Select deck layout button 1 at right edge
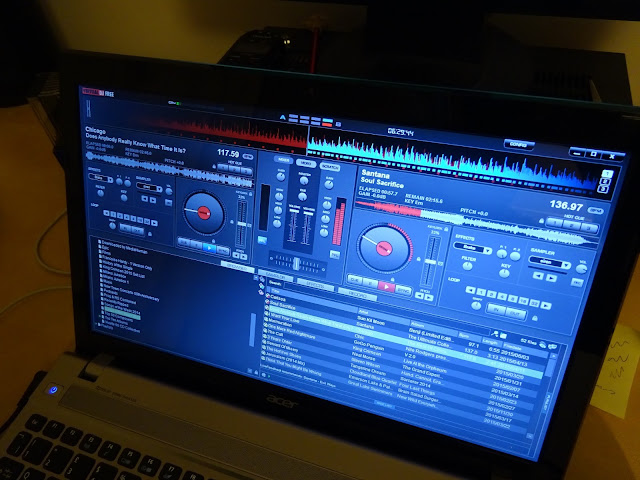 [607, 173]
